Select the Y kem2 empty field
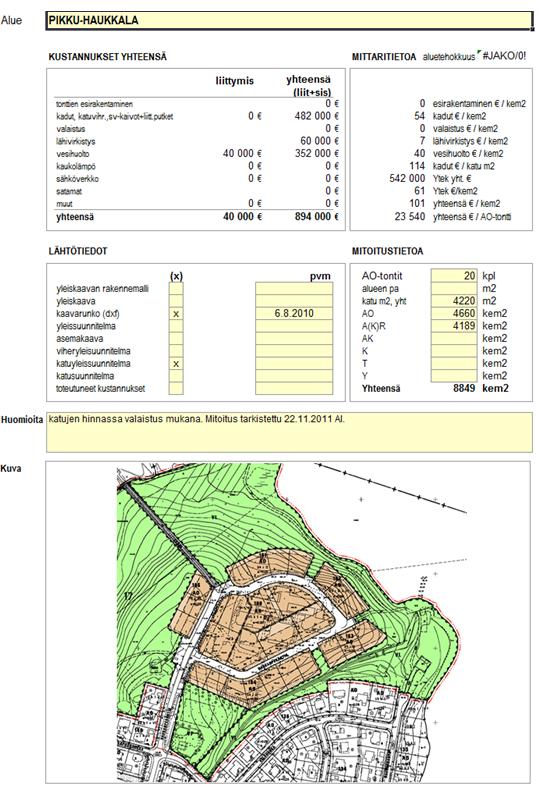Viewport: 538px width, 788px height. pos(454,376)
